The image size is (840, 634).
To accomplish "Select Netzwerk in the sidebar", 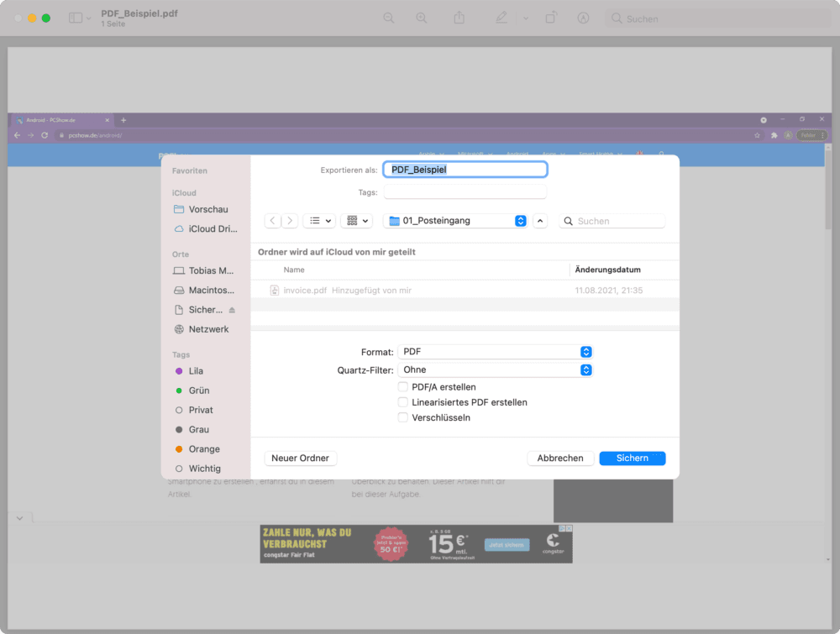I will point(202,329).
